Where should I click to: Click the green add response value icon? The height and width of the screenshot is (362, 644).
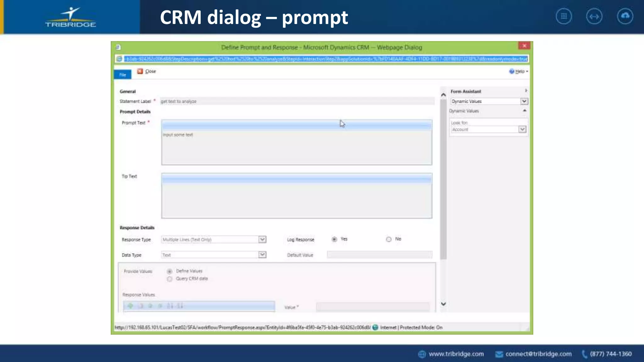point(130,306)
